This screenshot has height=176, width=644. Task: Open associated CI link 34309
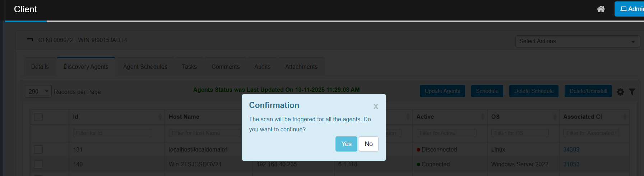click(x=571, y=149)
